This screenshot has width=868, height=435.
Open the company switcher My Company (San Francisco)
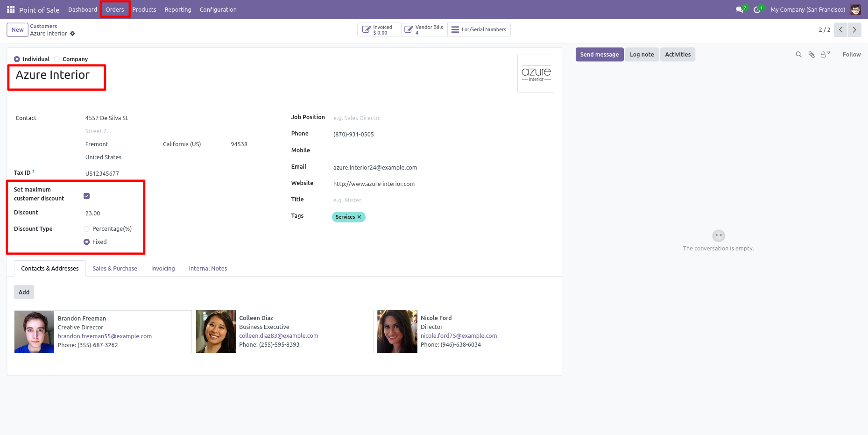coord(808,9)
